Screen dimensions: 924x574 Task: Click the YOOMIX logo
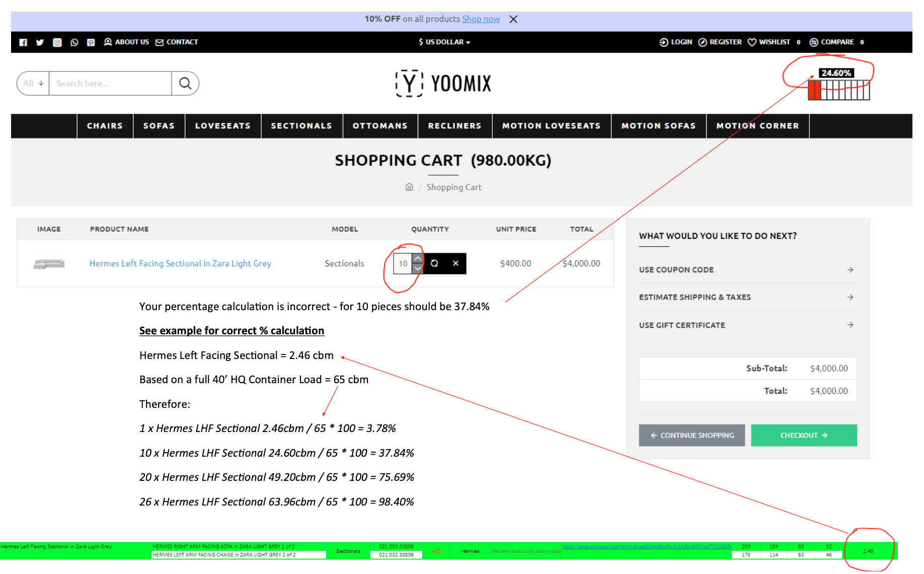(443, 83)
